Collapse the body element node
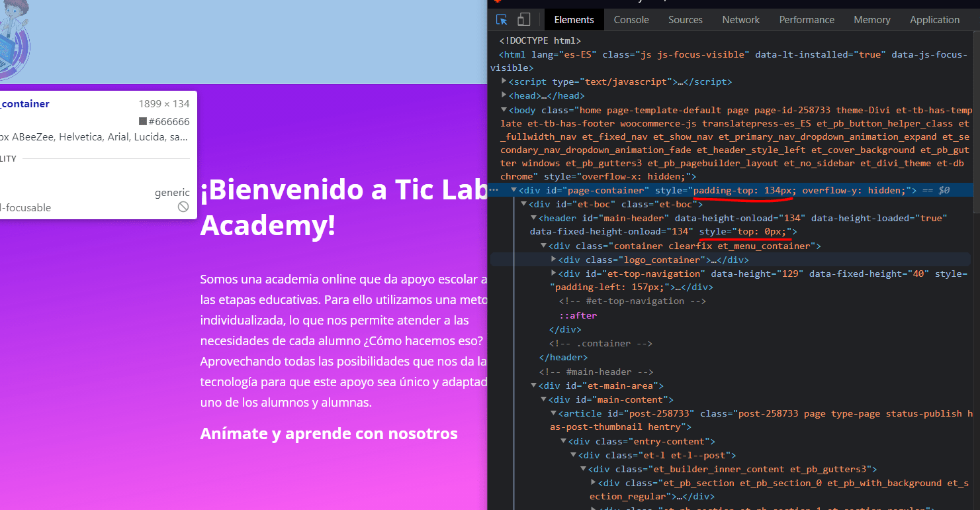 (x=504, y=110)
